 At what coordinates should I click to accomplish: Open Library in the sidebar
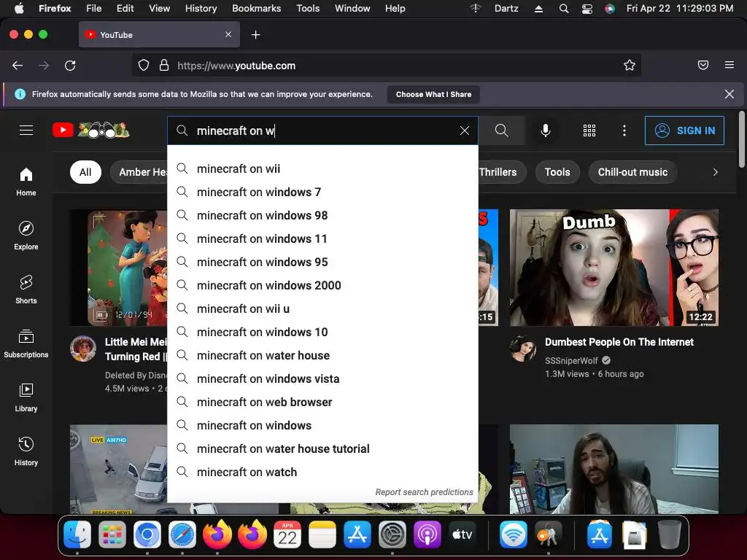[x=26, y=397]
